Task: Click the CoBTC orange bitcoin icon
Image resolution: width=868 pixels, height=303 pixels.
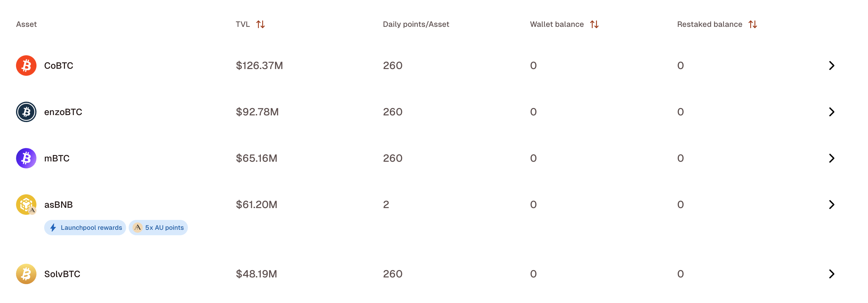Action: pos(26,65)
